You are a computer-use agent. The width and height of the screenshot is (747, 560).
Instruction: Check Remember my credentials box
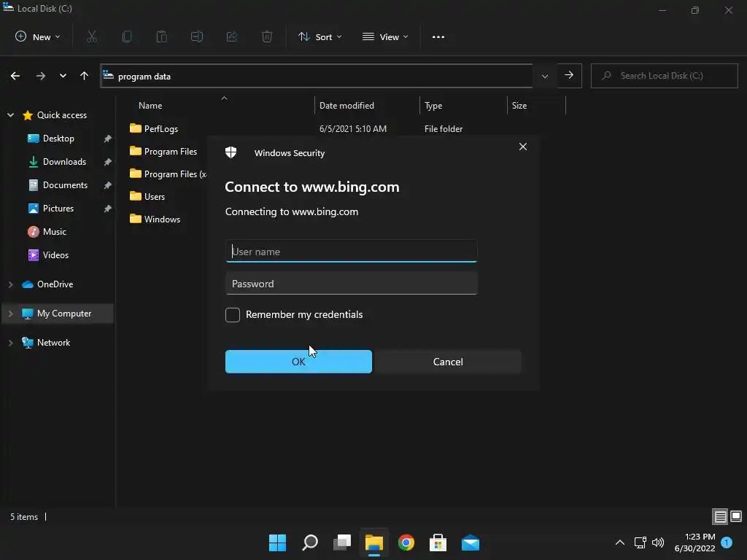233,315
